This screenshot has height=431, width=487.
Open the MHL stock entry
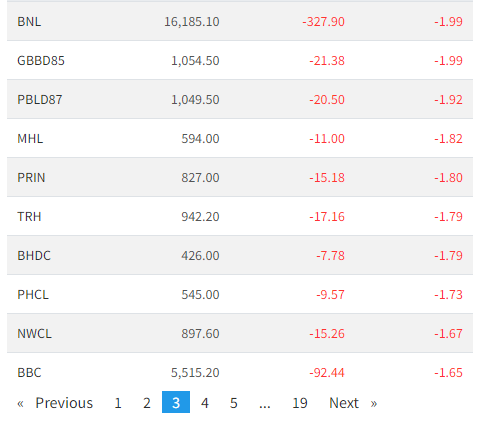point(30,139)
